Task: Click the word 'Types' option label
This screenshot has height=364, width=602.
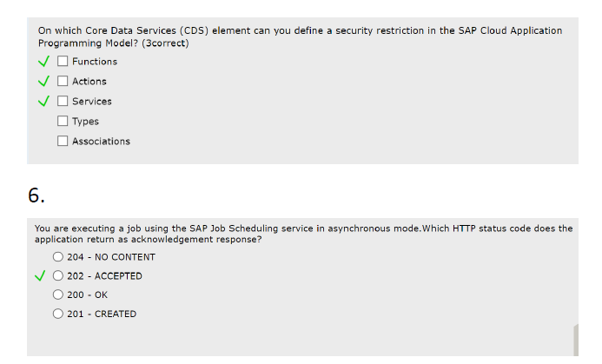Action: [x=85, y=122]
